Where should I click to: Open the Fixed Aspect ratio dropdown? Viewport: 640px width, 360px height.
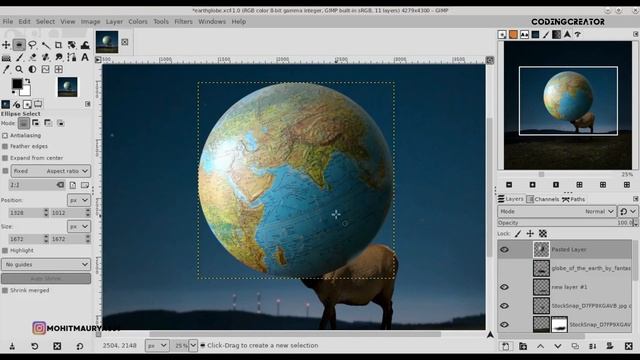click(x=51, y=171)
